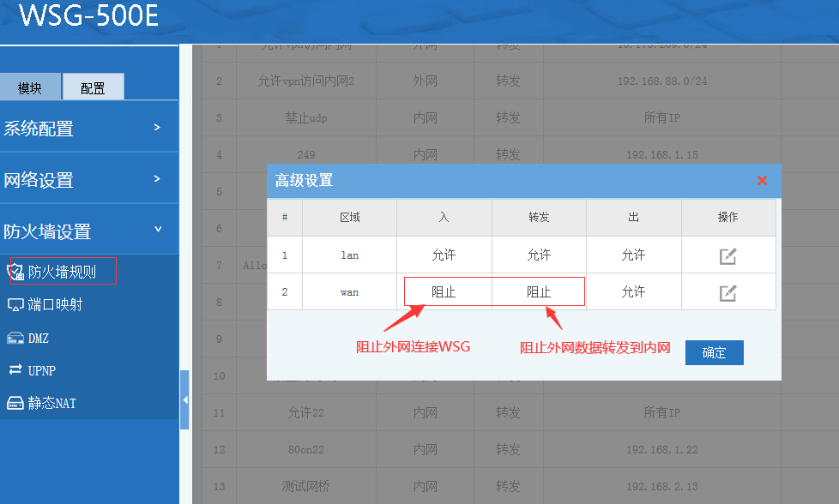The width and height of the screenshot is (839, 504).
Task: Click the edit icon for wan row
Action: 727,292
